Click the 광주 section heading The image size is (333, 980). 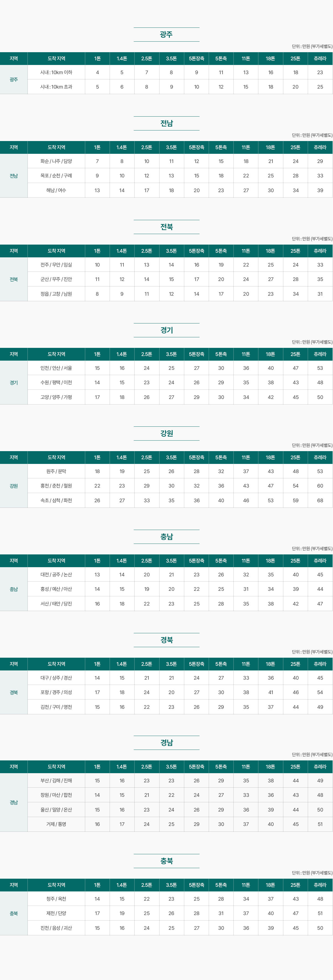[166, 35]
